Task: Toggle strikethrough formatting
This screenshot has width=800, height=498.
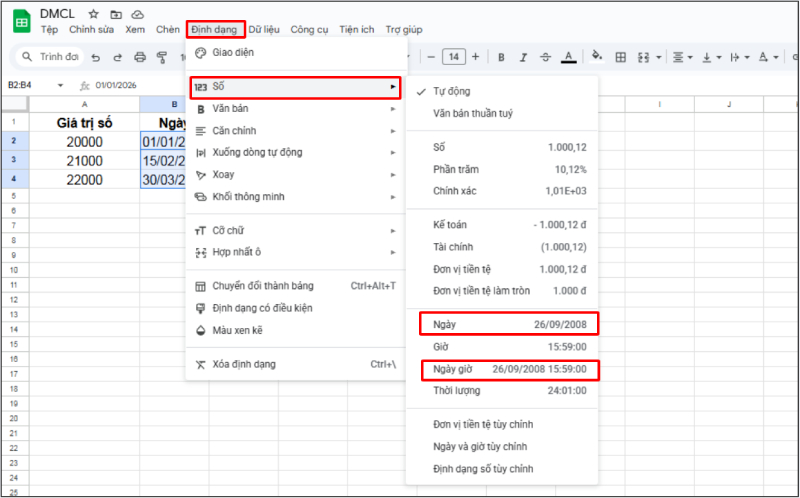Action: pos(545,57)
